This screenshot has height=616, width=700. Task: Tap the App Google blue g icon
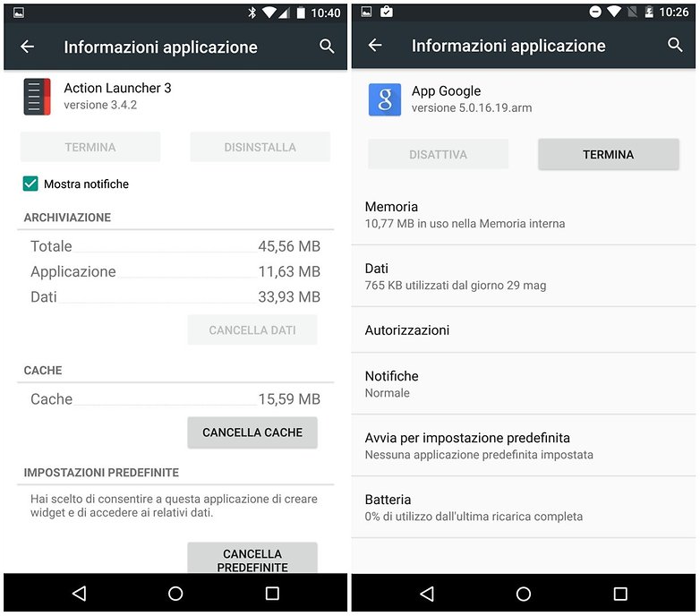pyautogui.click(x=384, y=99)
